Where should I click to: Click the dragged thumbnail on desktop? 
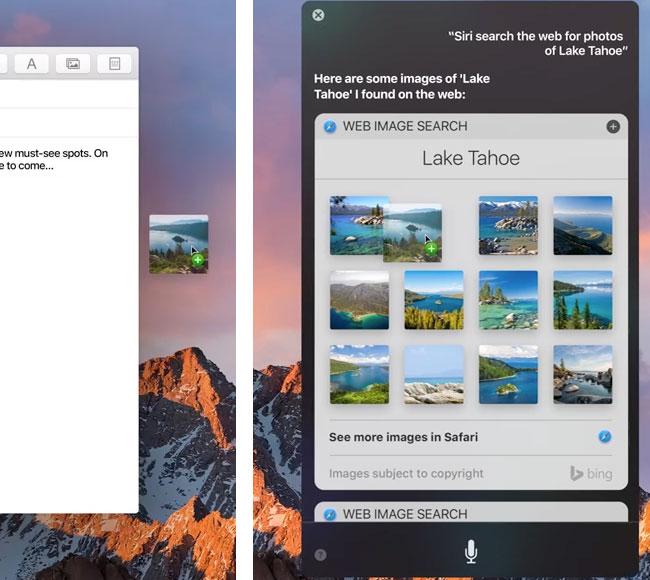tap(179, 244)
